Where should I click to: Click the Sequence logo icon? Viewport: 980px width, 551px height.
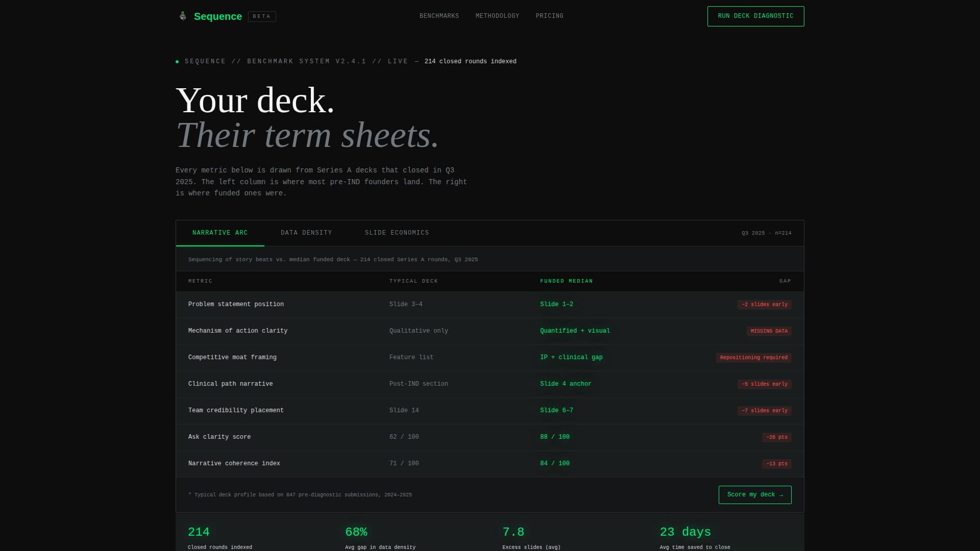tap(183, 16)
